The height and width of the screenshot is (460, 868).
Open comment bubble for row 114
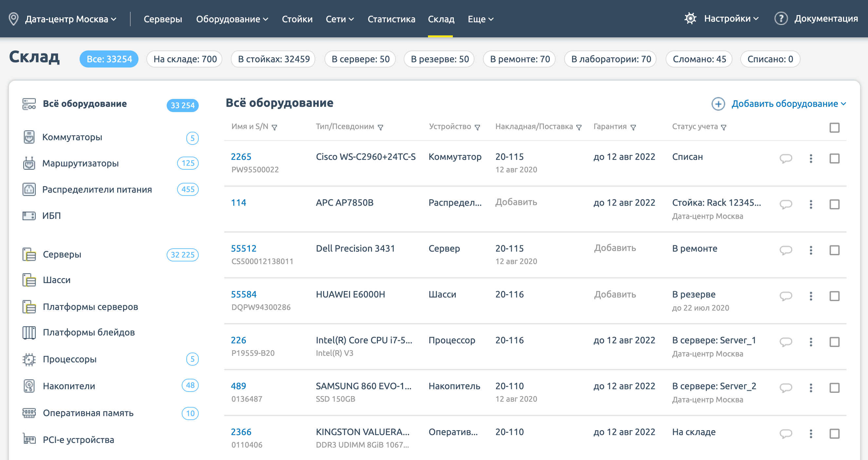786,204
